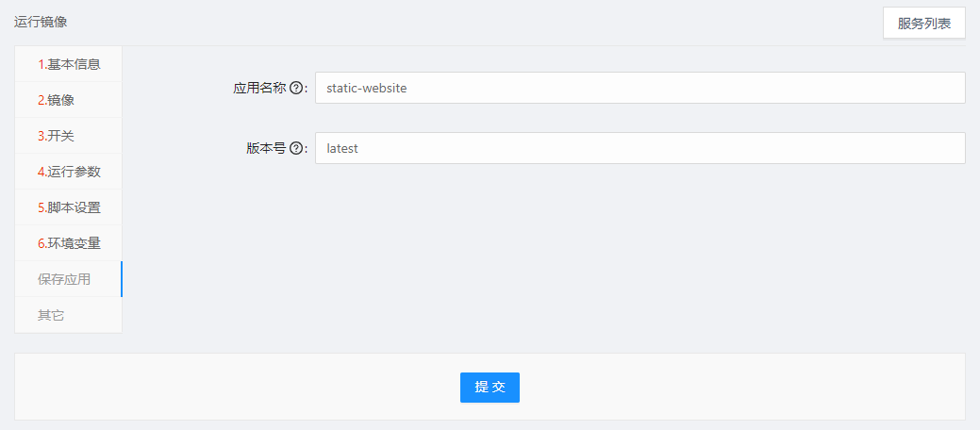
Task: Navigate to 6.环境变量 step
Action: 69,243
